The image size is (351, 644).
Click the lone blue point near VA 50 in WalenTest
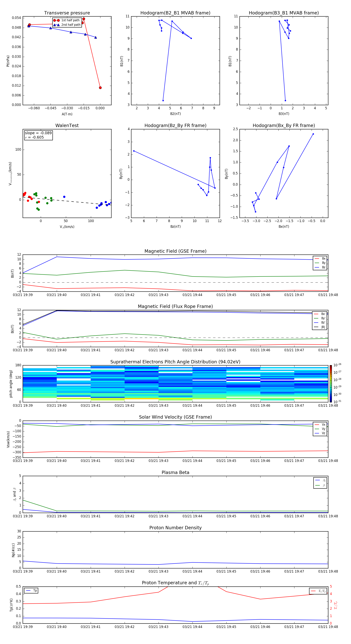coord(64,197)
